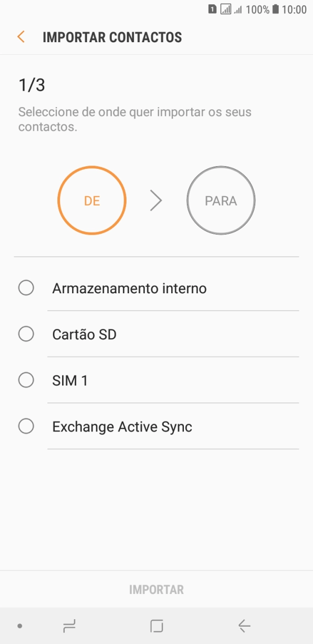
Task: Open the IMPORTAR CONTACTOS title
Action: point(112,37)
